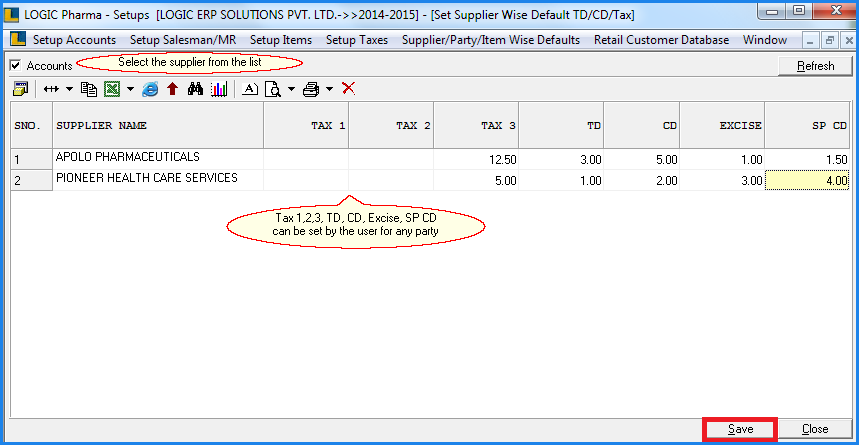Click the copy icon in toolbar
This screenshot has height=445, width=859.
[88, 89]
